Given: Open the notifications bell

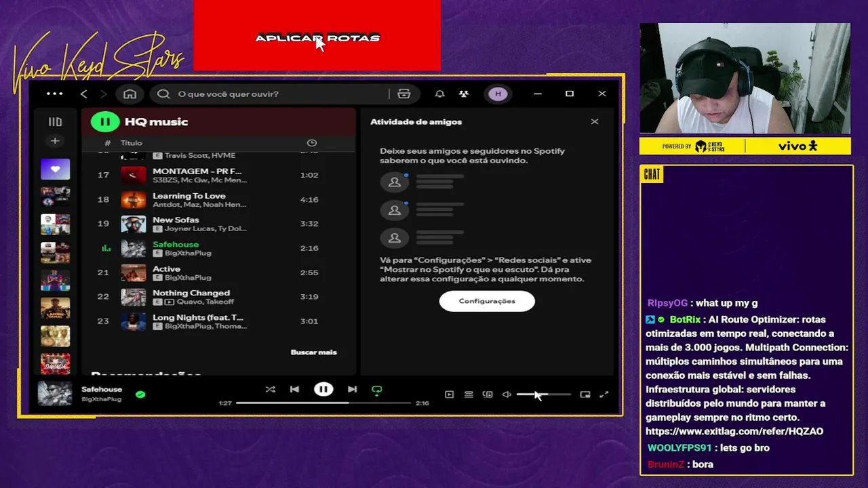Looking at the screenshot, I should [x=439, y=94].
